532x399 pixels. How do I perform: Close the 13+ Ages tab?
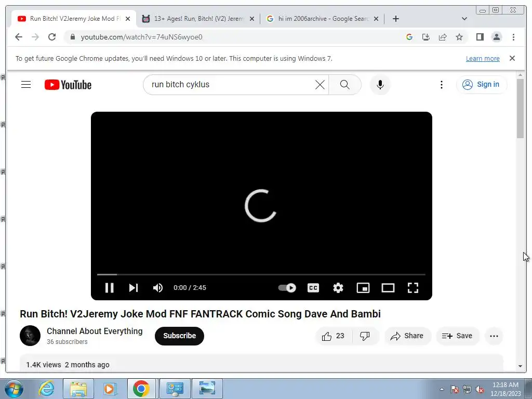point(252,19)
